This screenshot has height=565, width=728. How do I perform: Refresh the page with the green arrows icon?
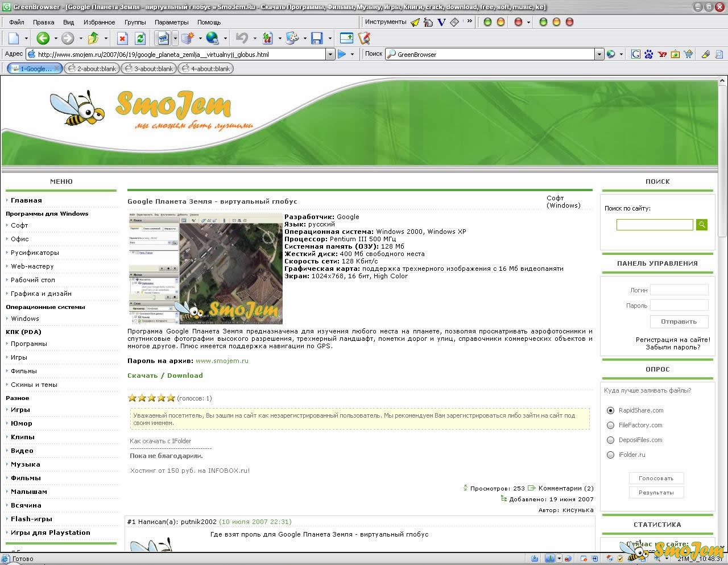[140, 38]
